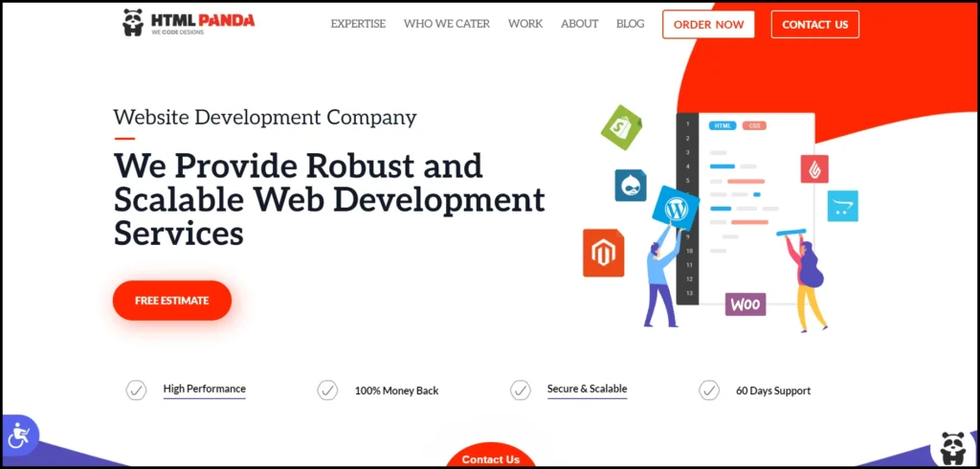Screen dimensions: 980x469
Task: Click the High Performance link
Action: [205, 389]
